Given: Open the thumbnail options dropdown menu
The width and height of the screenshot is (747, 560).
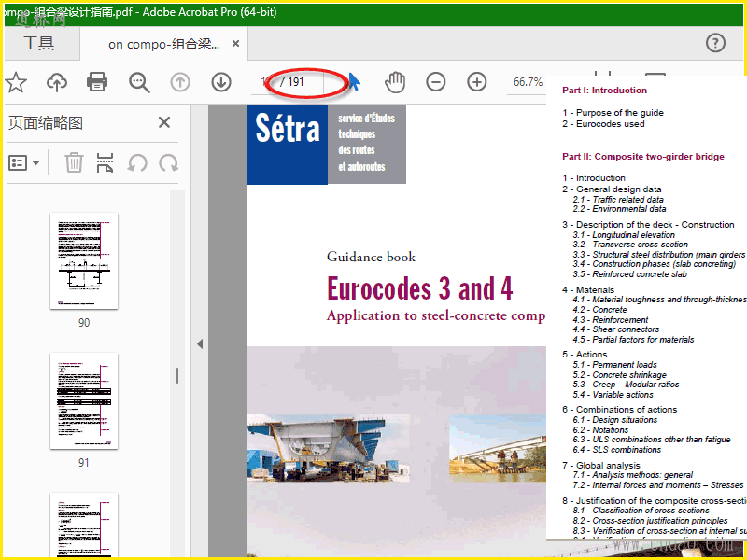Looking at the screenshot, I should coord(24,162).
